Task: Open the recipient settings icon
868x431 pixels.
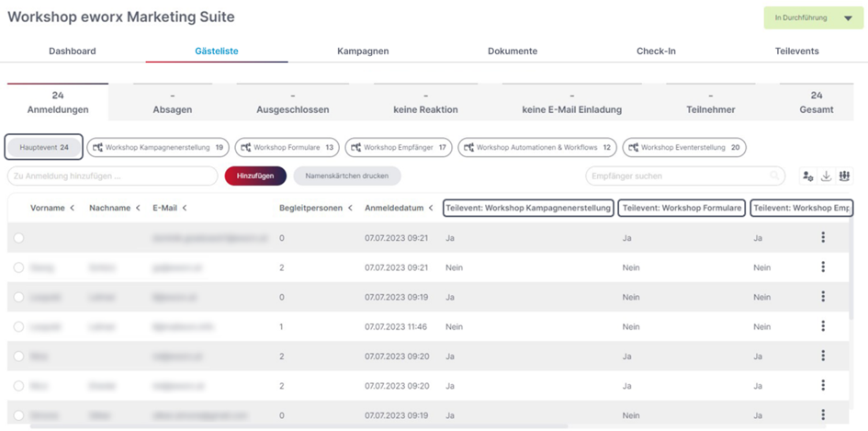Action: click(x=807, y=176)
